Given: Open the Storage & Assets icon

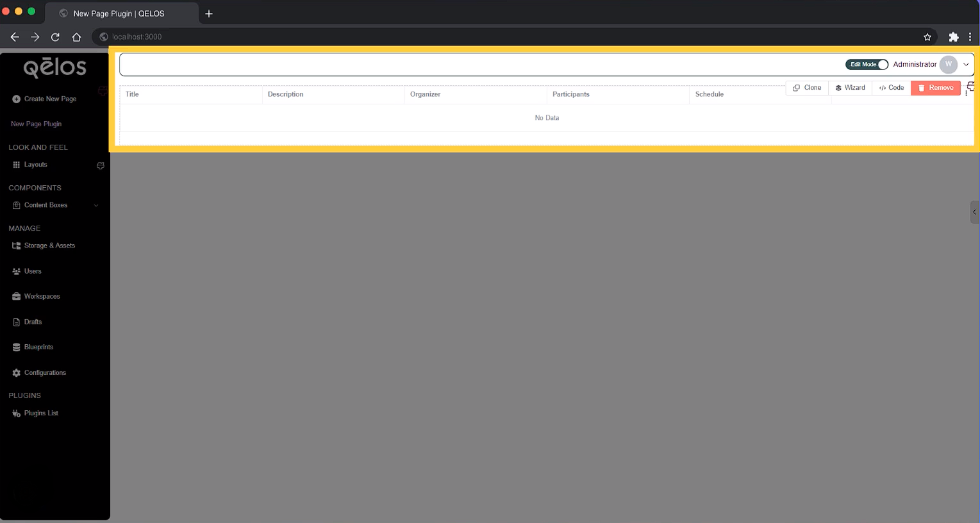Looking at the screenshot, I should (17, 245).
